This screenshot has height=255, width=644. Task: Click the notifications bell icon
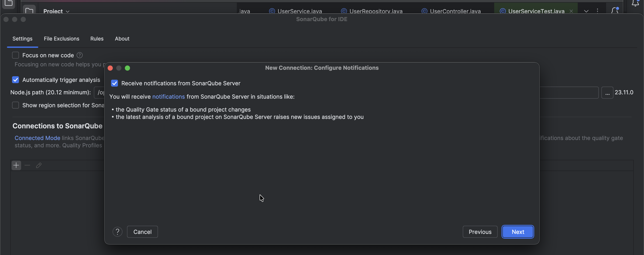(x=635, y=3)
